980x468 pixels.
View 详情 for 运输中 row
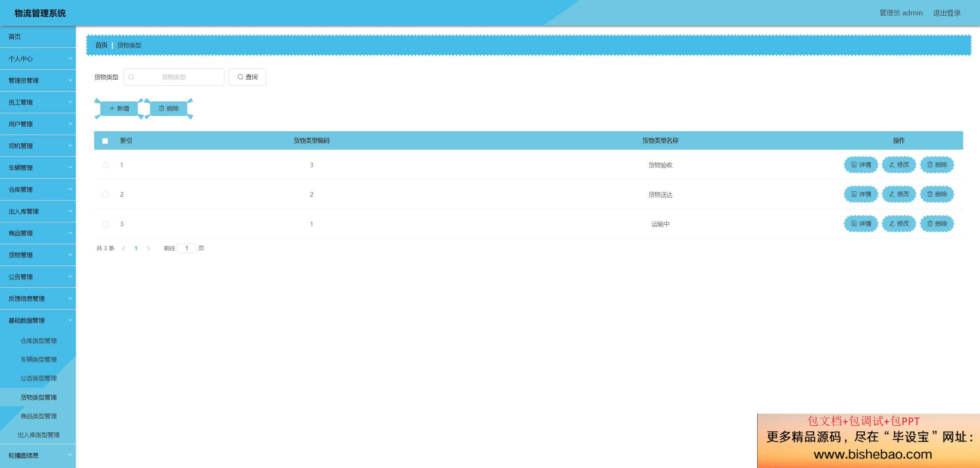coord(861,224)
